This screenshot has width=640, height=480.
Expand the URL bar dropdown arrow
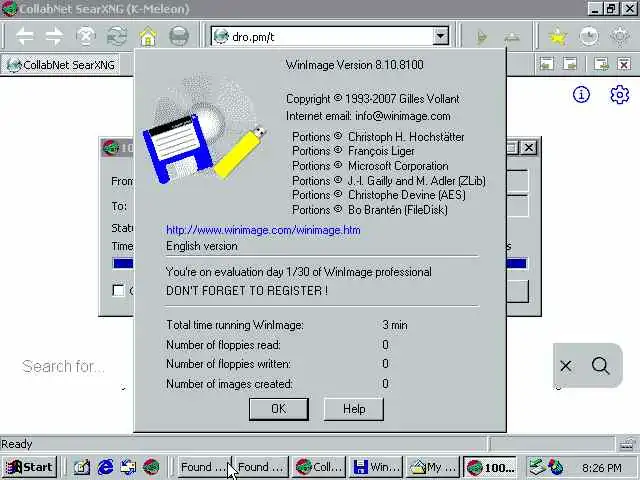pos(440,36)
